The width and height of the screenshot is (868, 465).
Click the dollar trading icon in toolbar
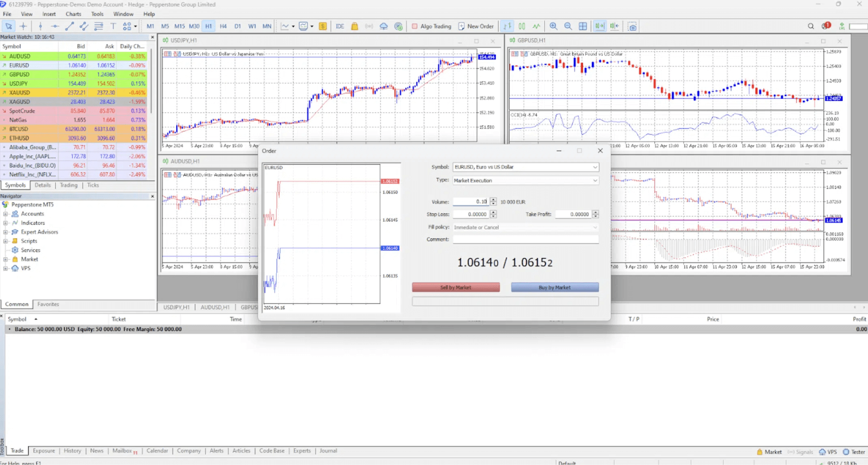coord(323,26)
